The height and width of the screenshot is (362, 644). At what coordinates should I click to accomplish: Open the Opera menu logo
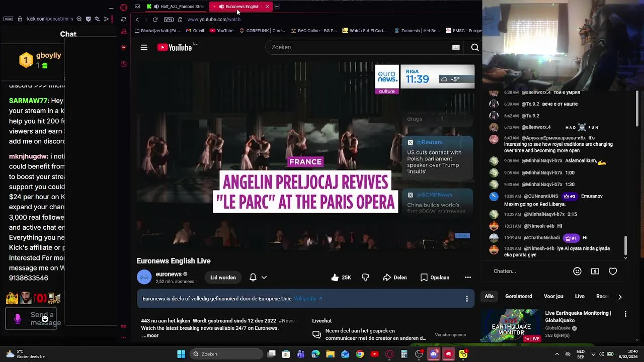click(124, 7)
